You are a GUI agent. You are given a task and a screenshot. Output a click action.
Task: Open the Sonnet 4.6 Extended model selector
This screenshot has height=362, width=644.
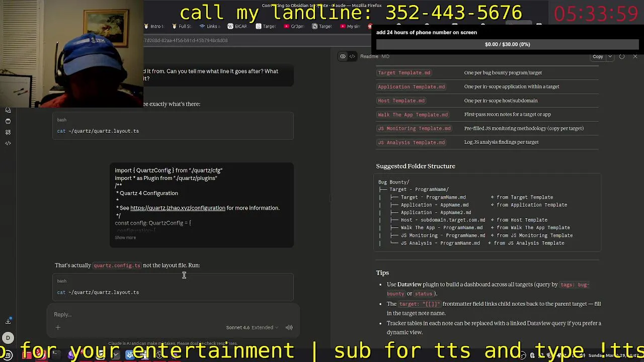(x=252, y=327)
